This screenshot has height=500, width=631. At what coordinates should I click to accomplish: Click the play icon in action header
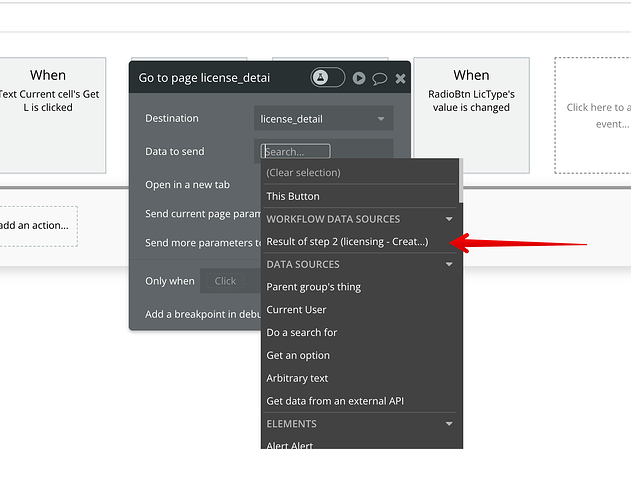pyautogui.click(x=359, y=78)
